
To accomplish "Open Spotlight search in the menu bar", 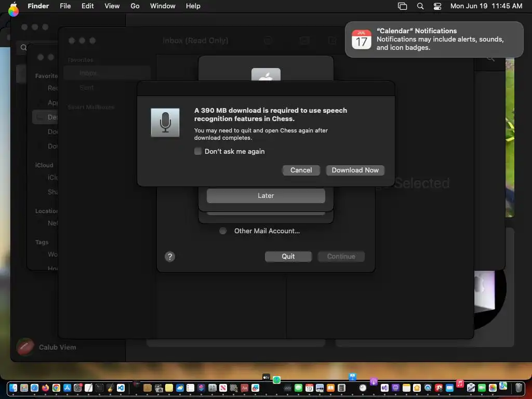I will click(x=420, y=6).
